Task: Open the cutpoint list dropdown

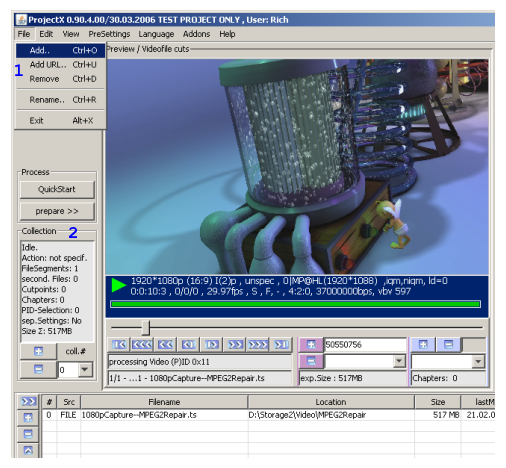Action: 399,361
